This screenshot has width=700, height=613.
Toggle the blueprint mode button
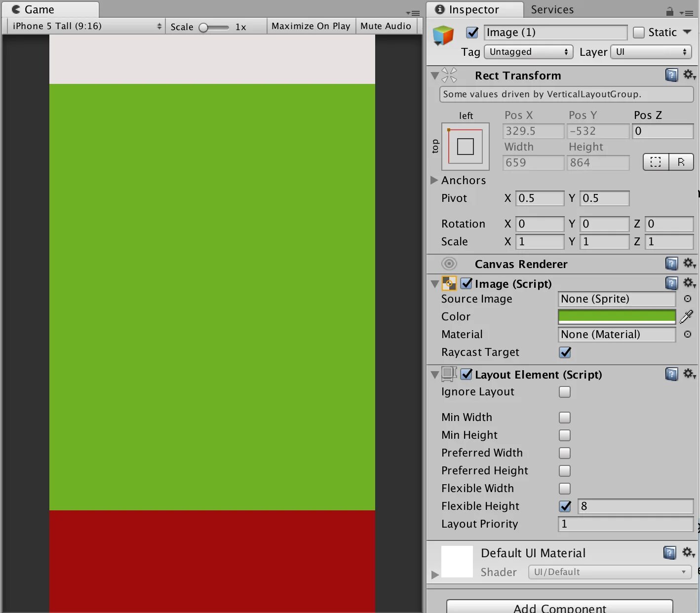coord(656,162)
